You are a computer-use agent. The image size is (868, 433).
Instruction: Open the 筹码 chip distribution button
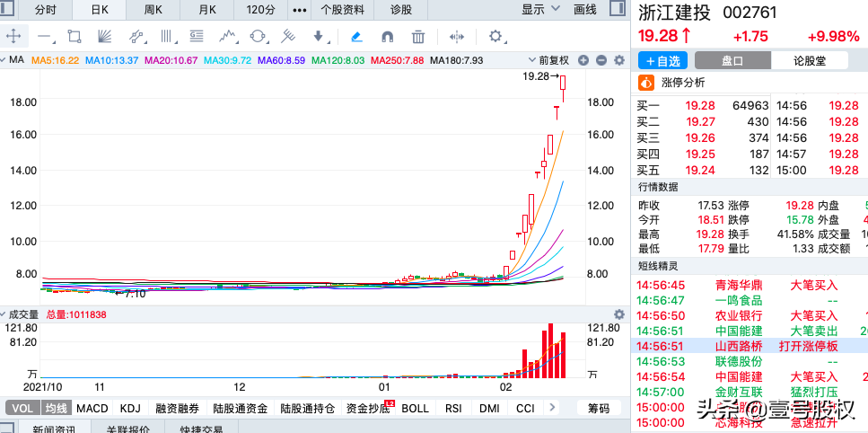click(x=599, y=409)
